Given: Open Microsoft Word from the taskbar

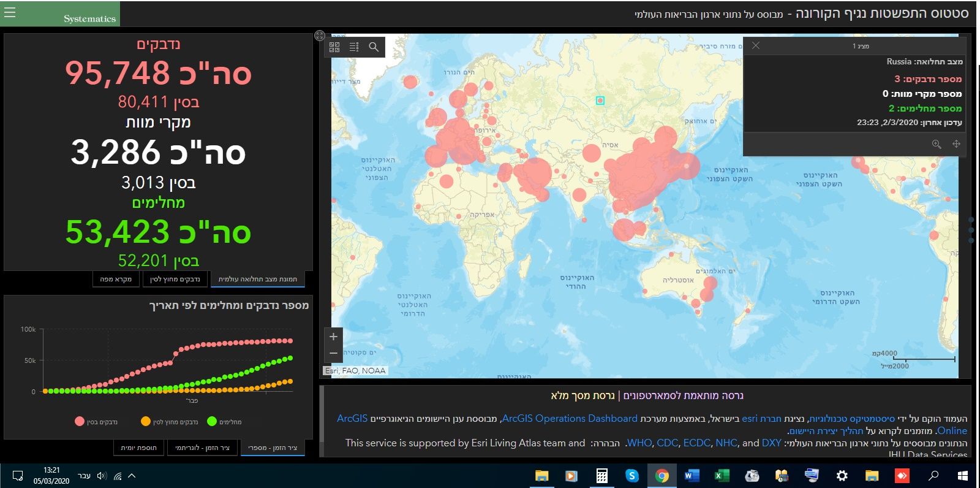Looking at the screenshot, I should 692,476.
